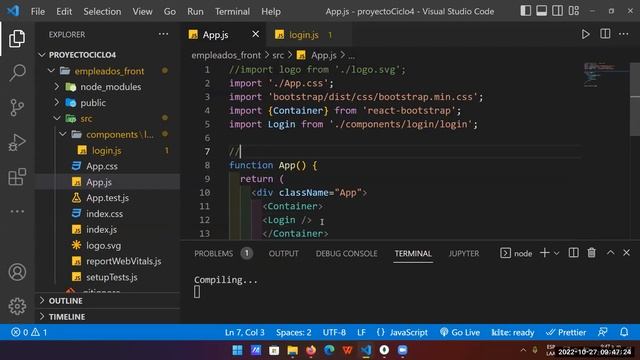Open the Customize Layout icon
Screen dimensions: 640x360
574,11
